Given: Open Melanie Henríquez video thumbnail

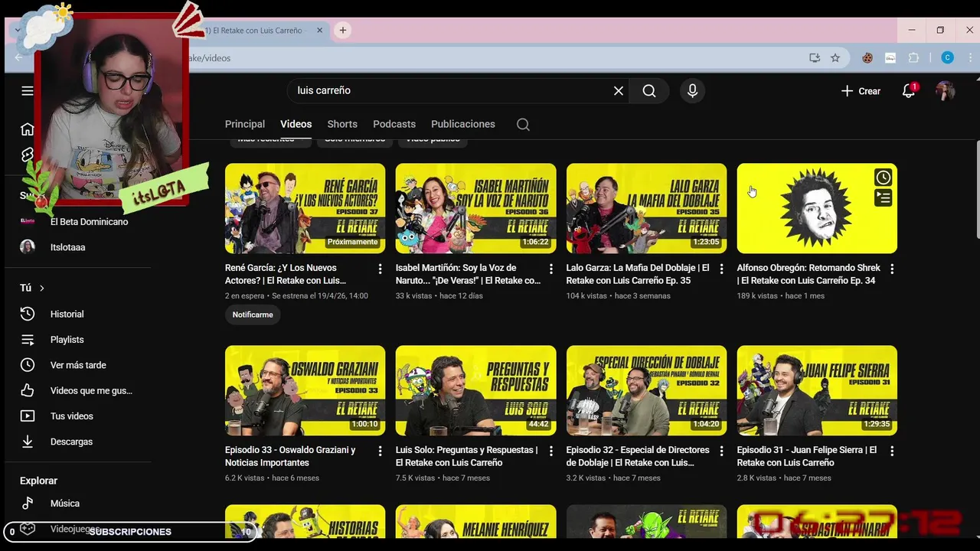Looking at the screenshot, I should click(476, 521).
